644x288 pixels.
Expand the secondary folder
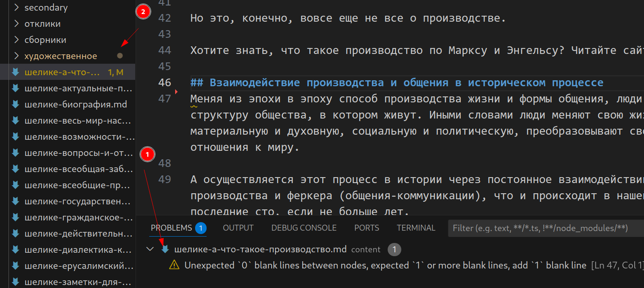click(17, 8)
